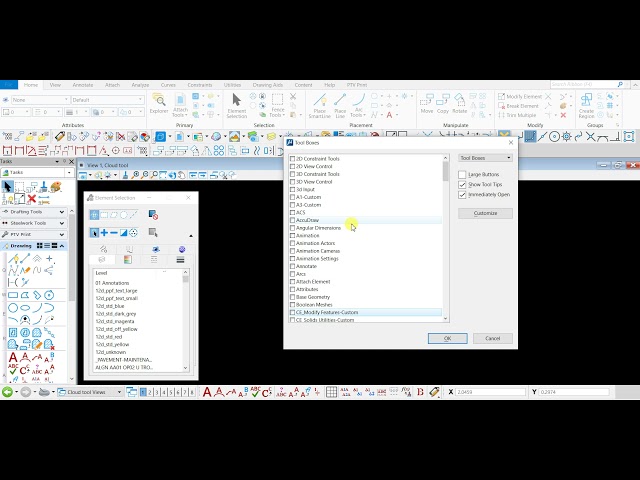Toggle Immediately Open checkbox
Image resolution: width=640 pixels, height=480 pixels.
[x=462, y=195]
